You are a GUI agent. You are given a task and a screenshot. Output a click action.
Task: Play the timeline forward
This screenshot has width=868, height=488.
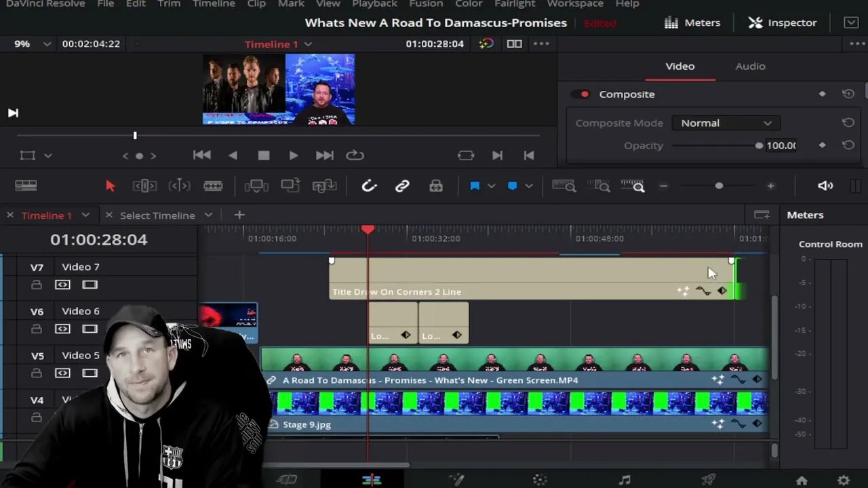(293, 155)
